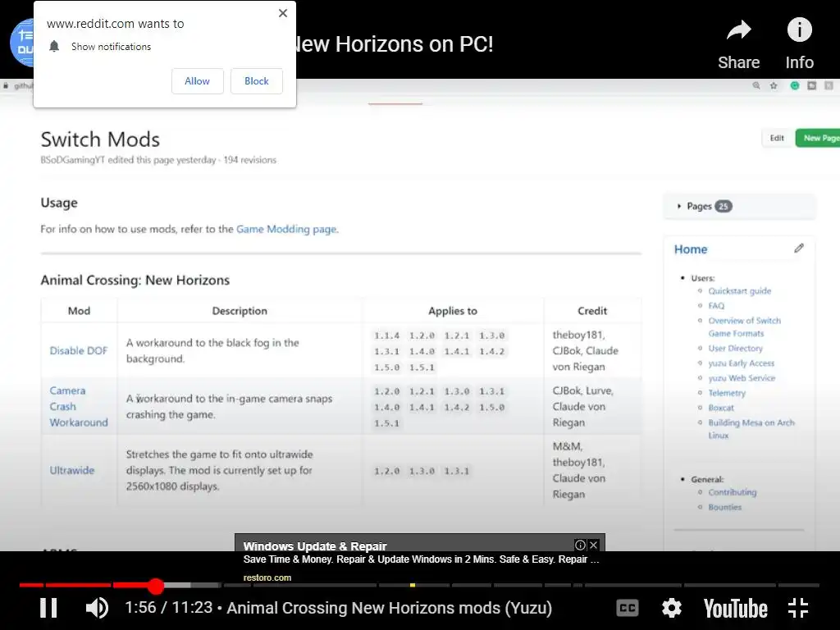Visit restoro.com ad link
Image resolution: width=840 pixels, height=630 pixels.
[x=267, y=577]
